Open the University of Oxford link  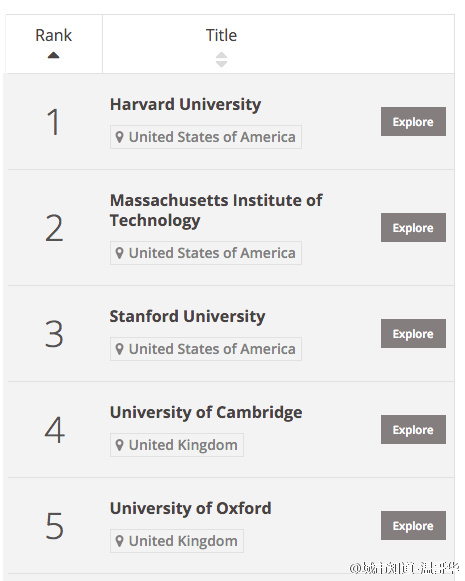(x=190, y=509)
